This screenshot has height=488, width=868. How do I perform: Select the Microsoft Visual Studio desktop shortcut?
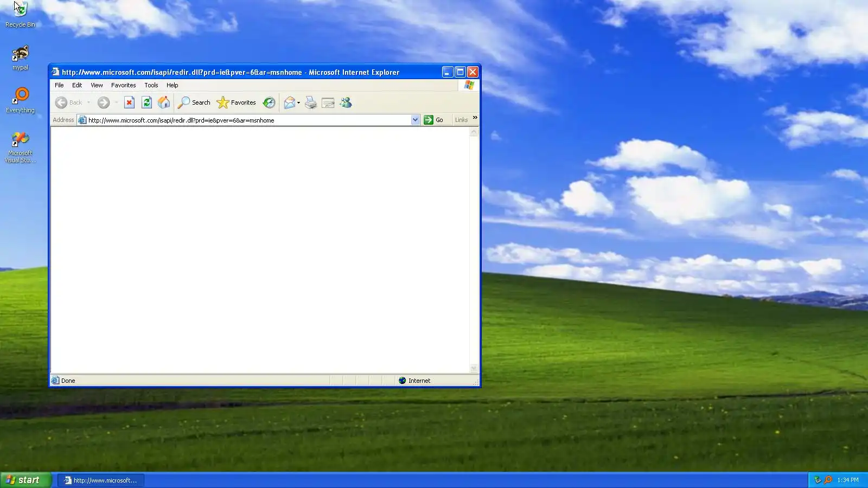[x=20, y=147]
